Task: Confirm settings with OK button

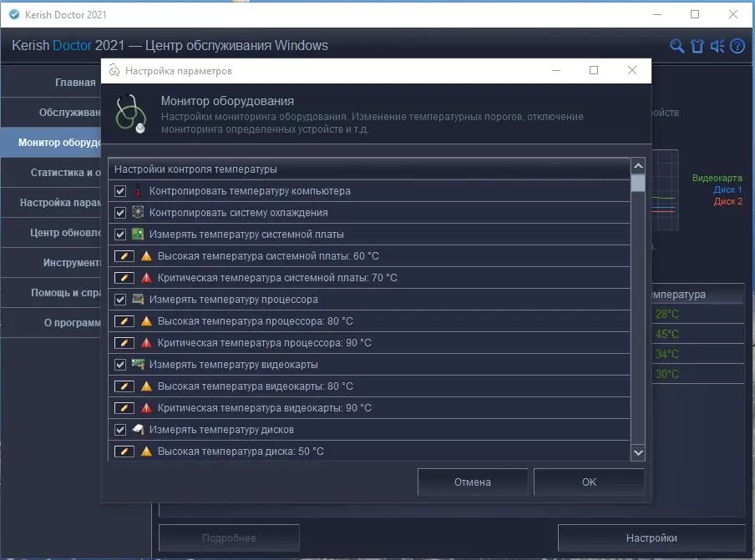Action: [589, 482]
